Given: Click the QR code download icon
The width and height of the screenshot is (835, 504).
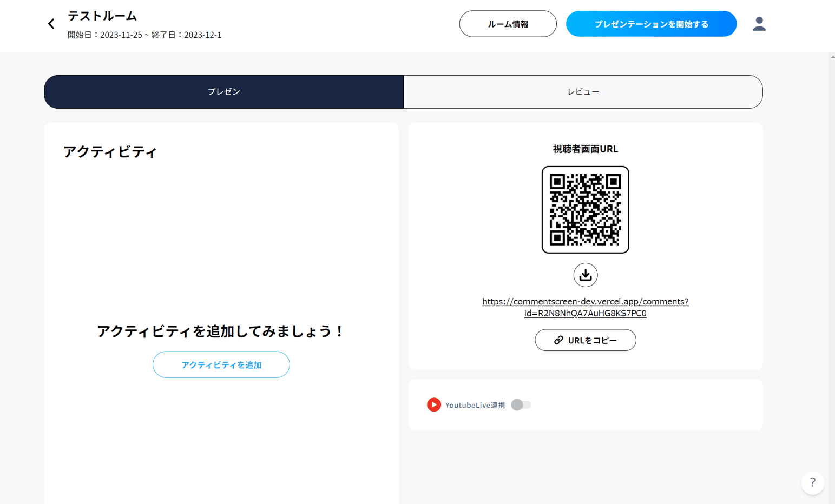Looking at the screenshot, I should point(585,275).
